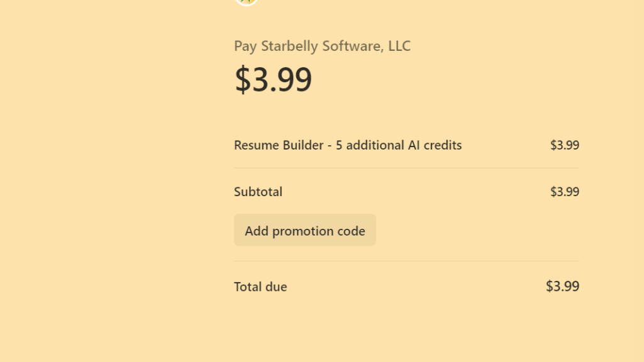
Task: Open the promo code entry field
Action: click(x=304, y=230)
